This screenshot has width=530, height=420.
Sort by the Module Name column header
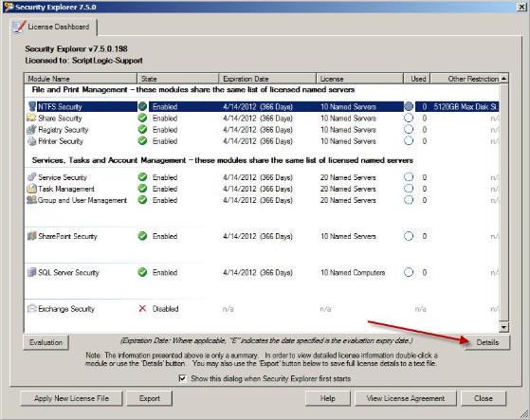click(x=81, y=79)
